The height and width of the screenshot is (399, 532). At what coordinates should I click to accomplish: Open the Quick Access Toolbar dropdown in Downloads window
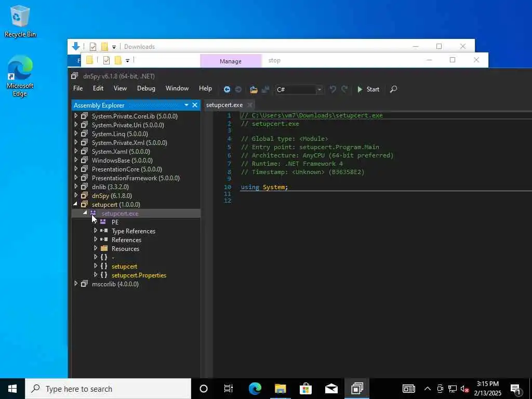coord(114,47)
